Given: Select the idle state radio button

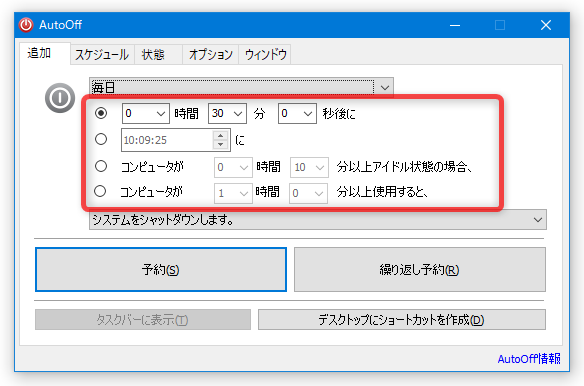Looking at the screenshot, I should tap(101, 166).
